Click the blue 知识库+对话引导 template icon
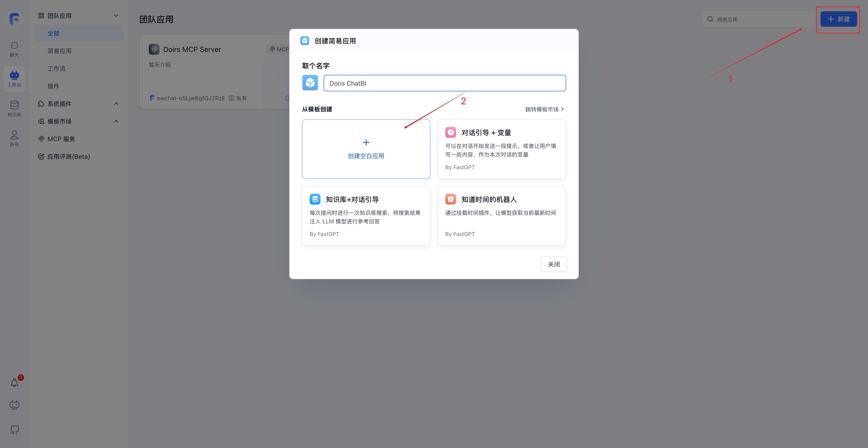This screenshot has height=448, width=868. pyautogui.click(x=315, y=199)
